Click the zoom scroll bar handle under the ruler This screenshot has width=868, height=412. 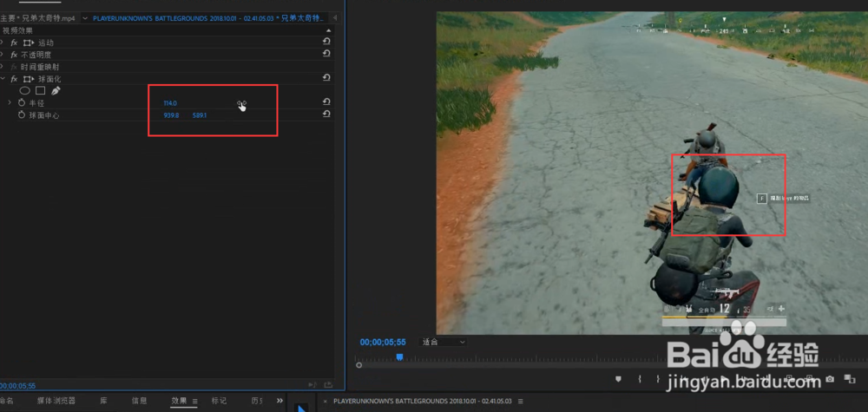click(358, 365)
